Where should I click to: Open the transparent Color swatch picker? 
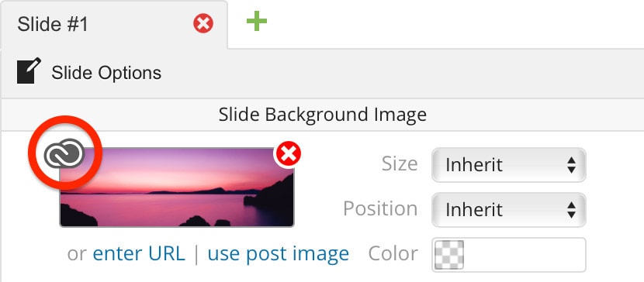(449, 255)
